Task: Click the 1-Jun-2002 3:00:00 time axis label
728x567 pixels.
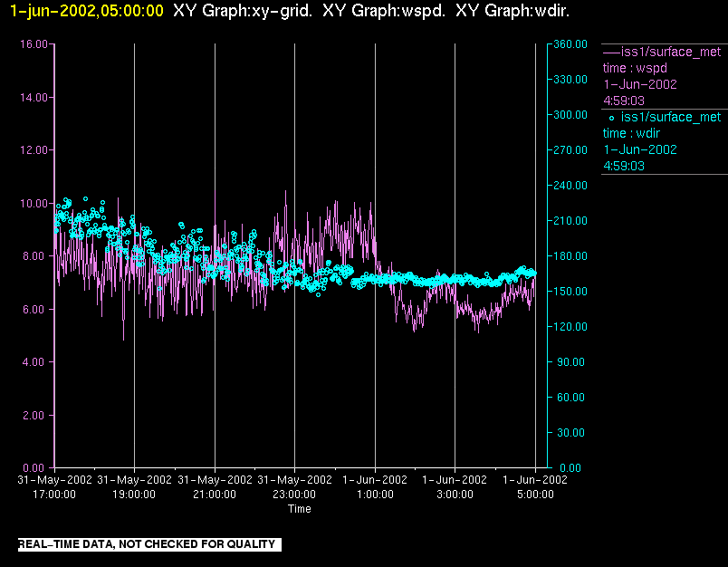Action: tap(455, 486)
